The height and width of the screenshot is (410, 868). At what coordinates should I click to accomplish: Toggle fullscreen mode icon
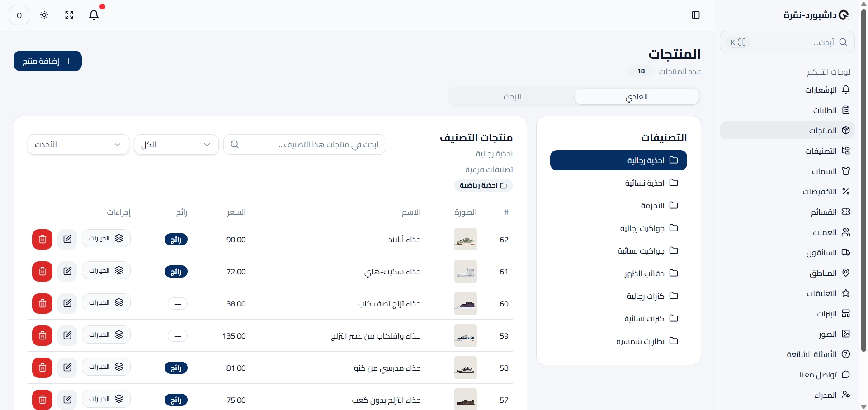69,15
